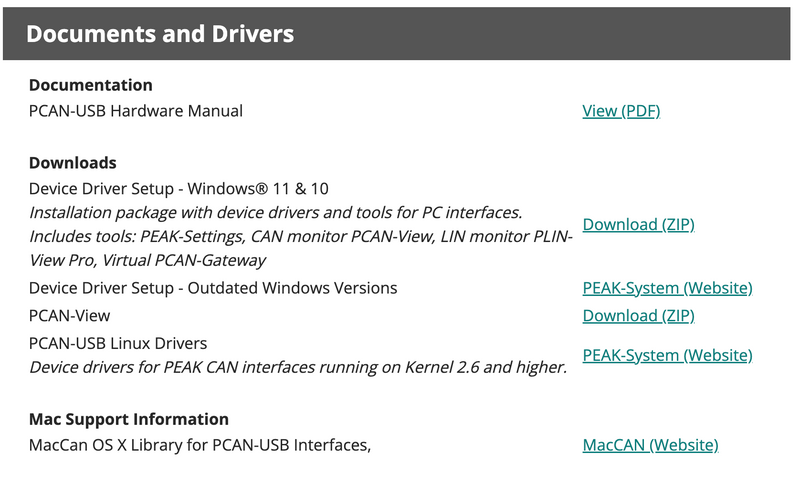Download the Windows 11 & 10 driver ZIP
The image size is (800, 485).
click(638, 224)
